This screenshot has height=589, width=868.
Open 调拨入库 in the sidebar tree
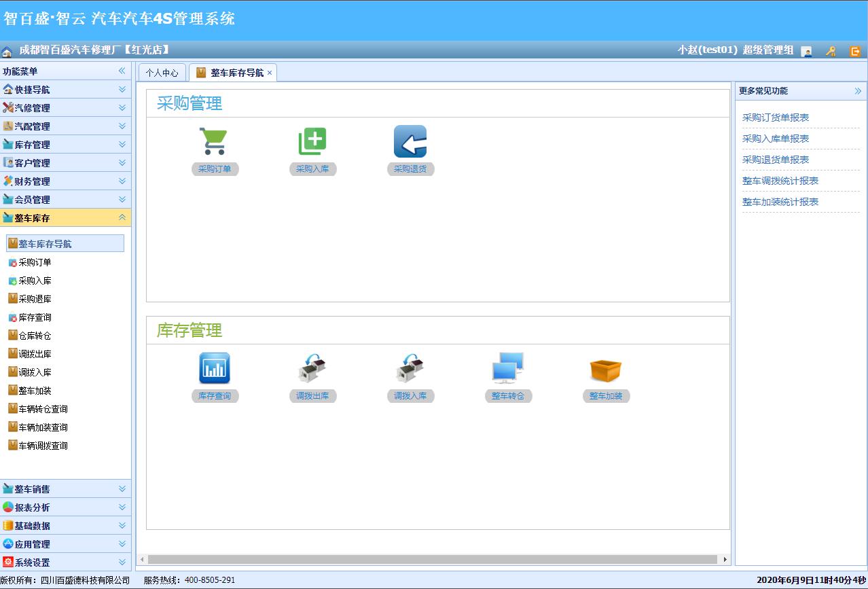click(x=35, y=372)
